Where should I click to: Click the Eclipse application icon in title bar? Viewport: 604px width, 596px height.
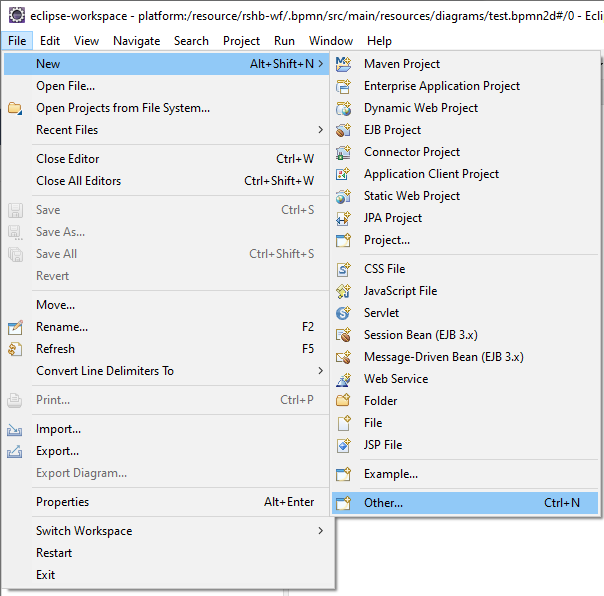tap(17, 15)
